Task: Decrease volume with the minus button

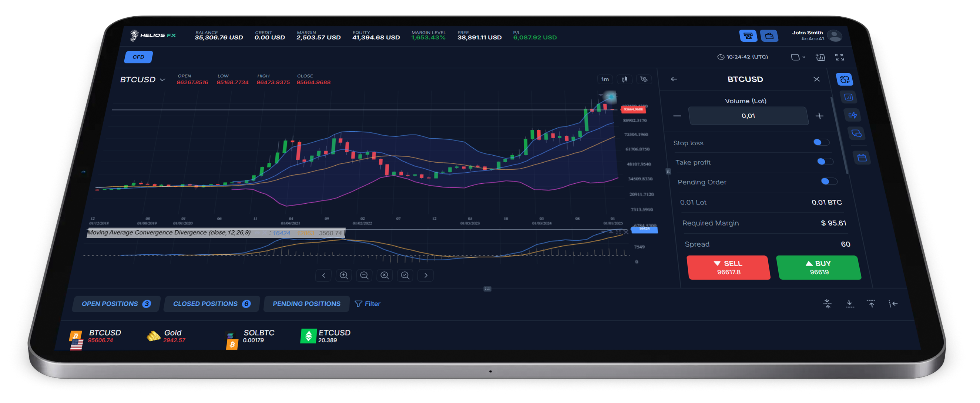Action: [677, 116]
